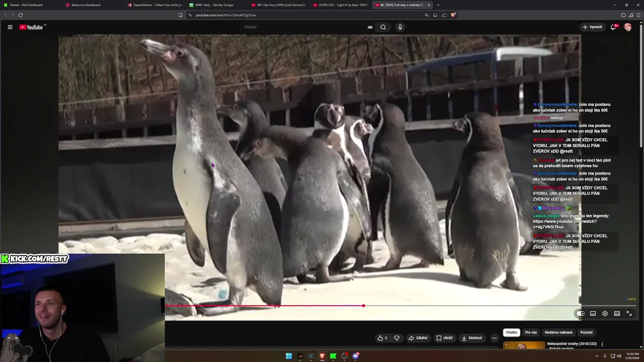Open the Brave browser taskbar icon

[x=322, y=356]
